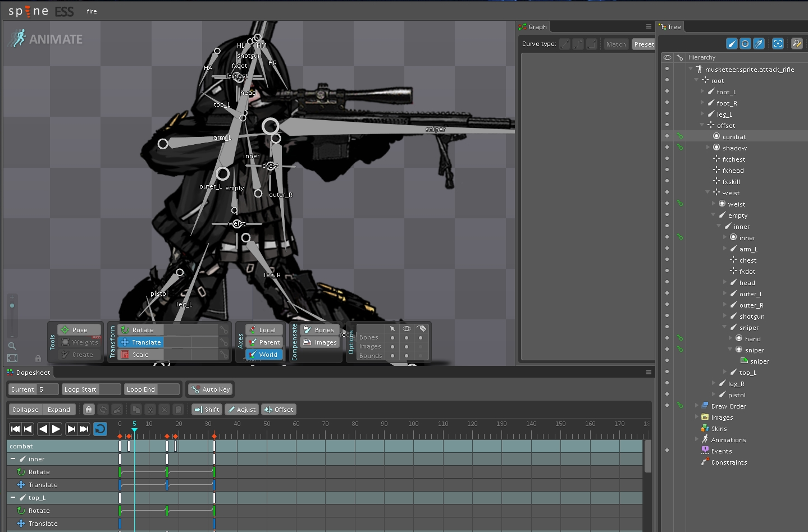This screenshot has height=532, width=808.
Task: Go to the next keyframe
Action: [71, 429]
